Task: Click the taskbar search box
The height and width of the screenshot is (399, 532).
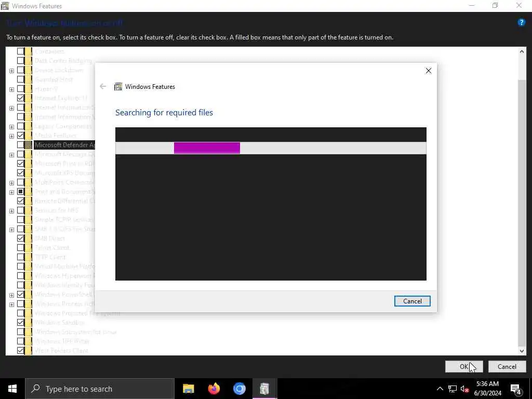Action: pyautogui.click(x=99, y=389)
